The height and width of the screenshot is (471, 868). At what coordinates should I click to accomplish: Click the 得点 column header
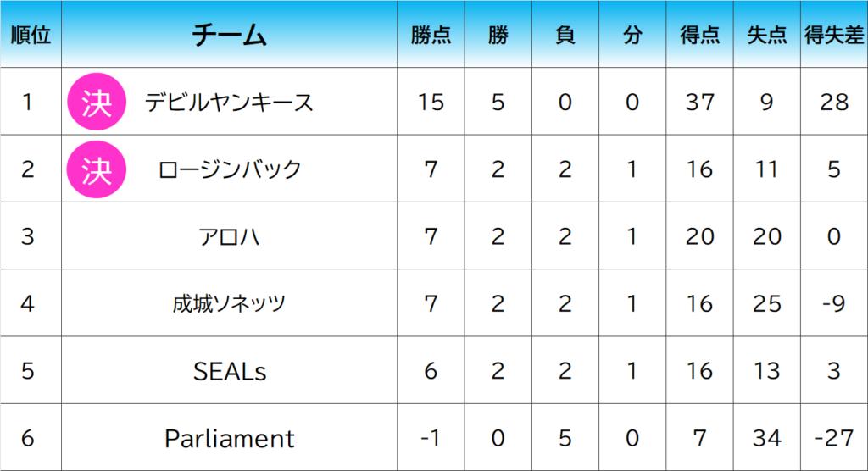tap(700, 36)
